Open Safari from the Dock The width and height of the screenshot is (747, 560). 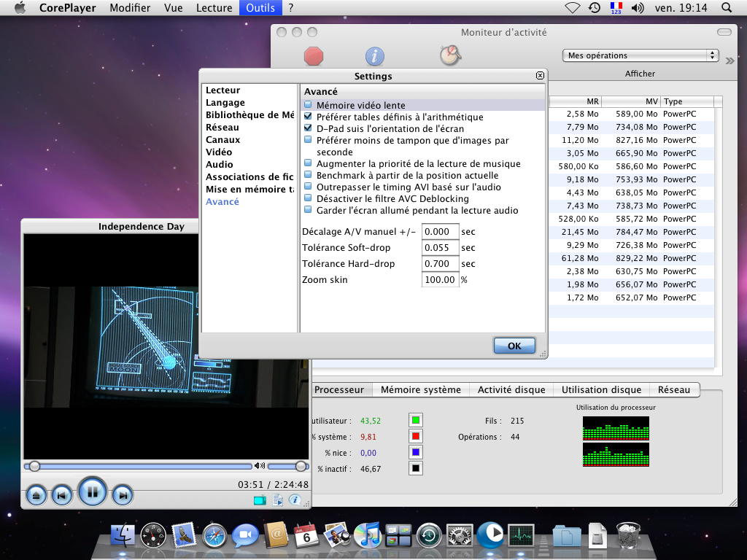click(x=214, y=536)
